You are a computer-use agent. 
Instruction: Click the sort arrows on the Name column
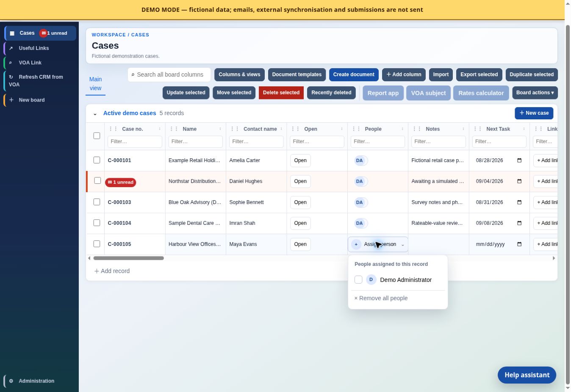click(x=220, y=129)
